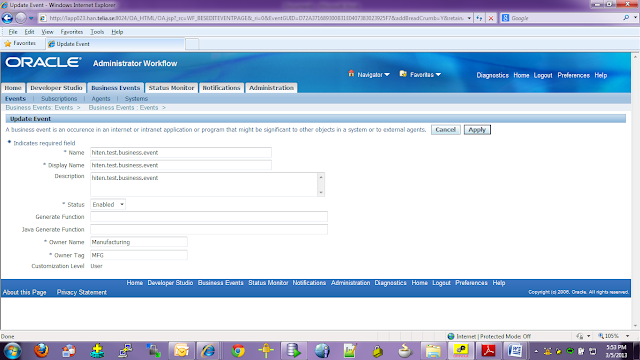The image size is (640, 360).
Task: Open the yellow Oracle app taskbar icon
Action: pos(461,351)
